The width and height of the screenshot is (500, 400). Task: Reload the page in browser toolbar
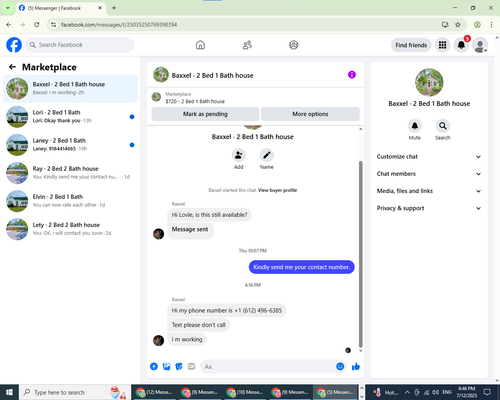point(37,24)
